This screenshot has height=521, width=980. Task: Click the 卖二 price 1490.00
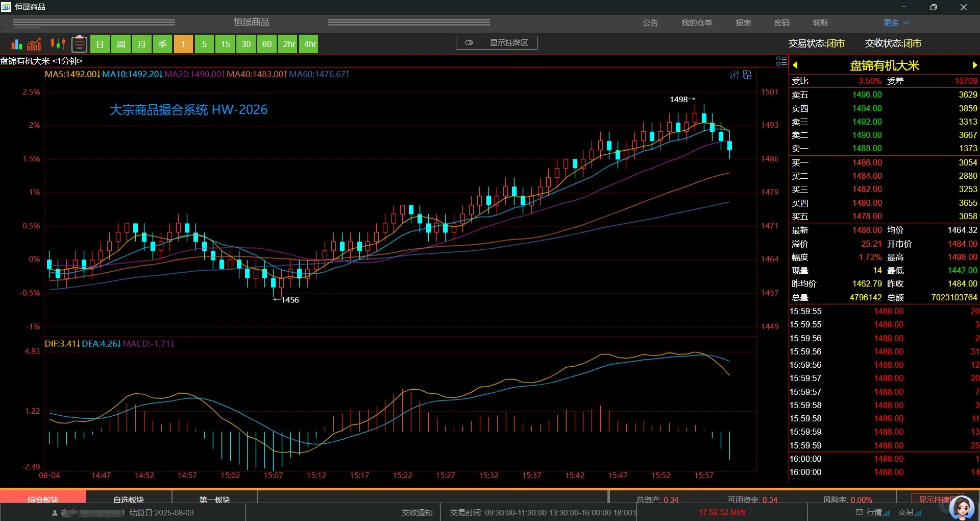point(867,135)
